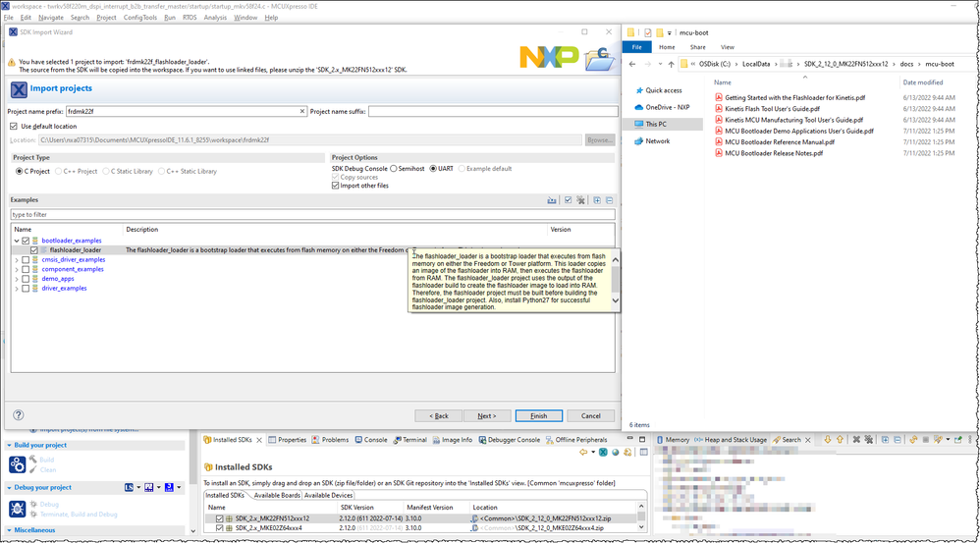Click the Project name suffix field
This screenshot has width=980, height=543.
click(x=493, y=111)
